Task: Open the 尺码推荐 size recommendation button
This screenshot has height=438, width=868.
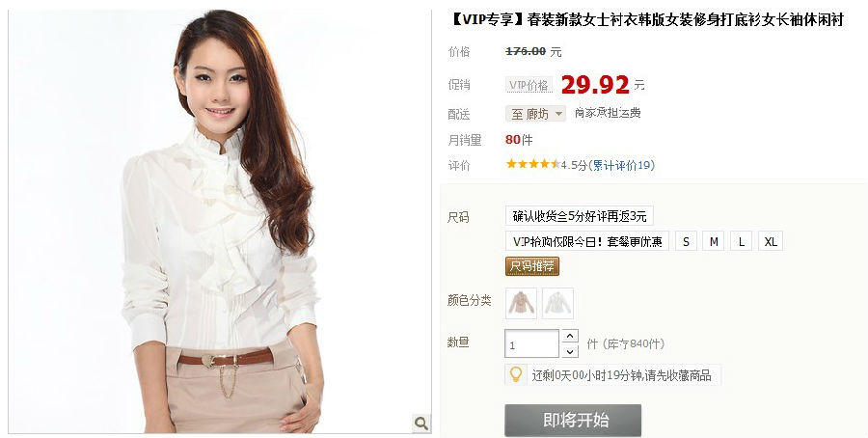Action: [532, 266]
